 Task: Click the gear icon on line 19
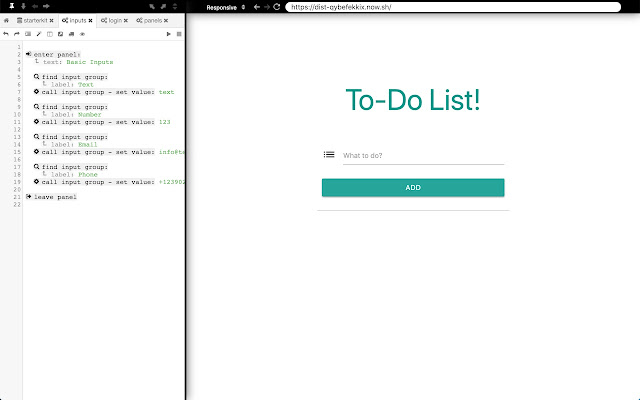pos(36,182)
